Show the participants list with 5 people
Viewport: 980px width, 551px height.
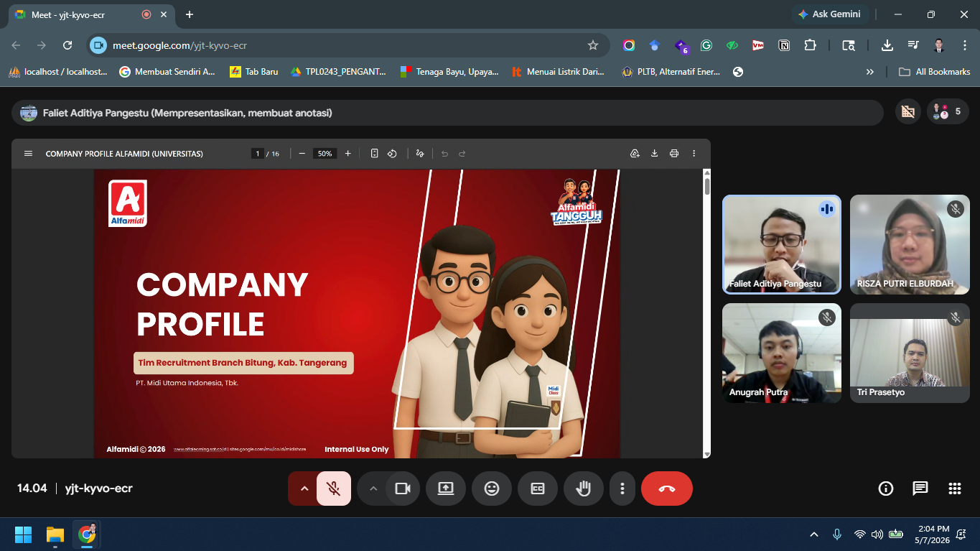tap(948, 111)
